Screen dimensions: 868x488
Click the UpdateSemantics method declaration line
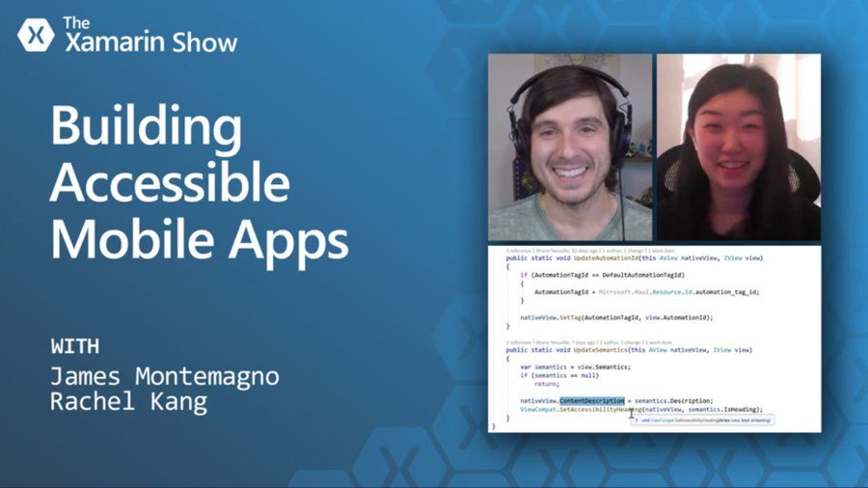[629, 350]
